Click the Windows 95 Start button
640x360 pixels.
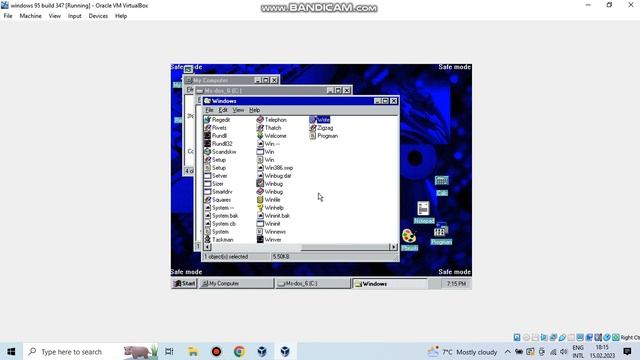coord(184,283)
